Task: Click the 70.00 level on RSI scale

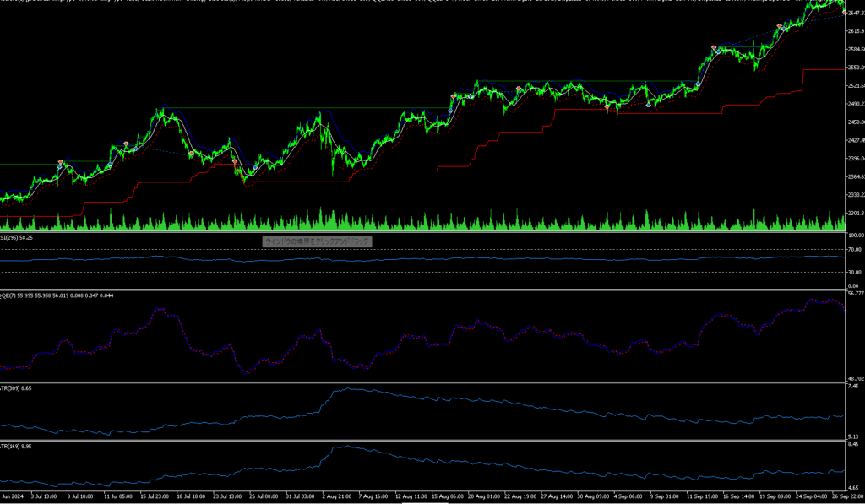Action: pyautogui.click(x=854, y=250)
